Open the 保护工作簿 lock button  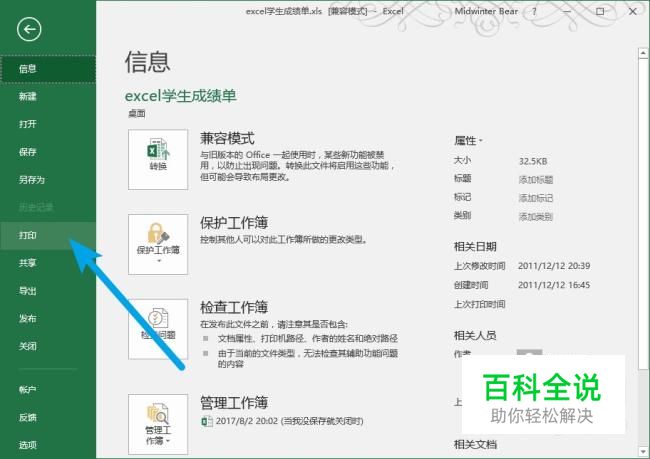(x=158, y=244)
